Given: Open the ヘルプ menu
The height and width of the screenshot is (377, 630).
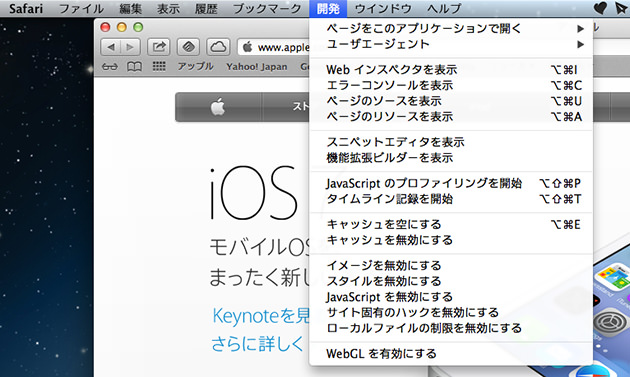Looking at the screenshot, I should point(444,8).
